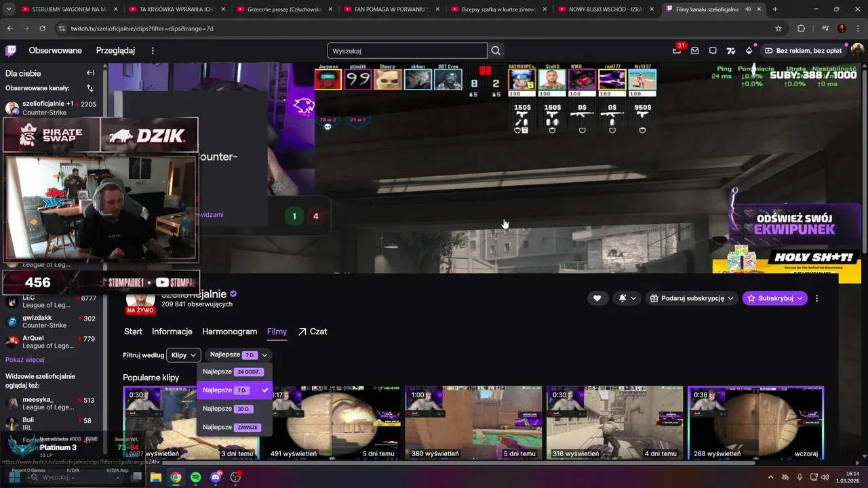Image resolution: width=868 pixels, height=488 pixels.
Task: Open ArQuel channel in sidebar
Action: pyautogui.click(x=51, y=342)
